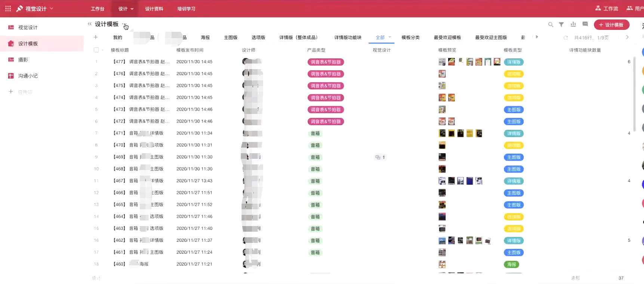Click the plus icon to add an app in the sidebar
Image resolution: width=644 pixels, height=287 pixels.
pyautogui.click(x=11, y=92)
